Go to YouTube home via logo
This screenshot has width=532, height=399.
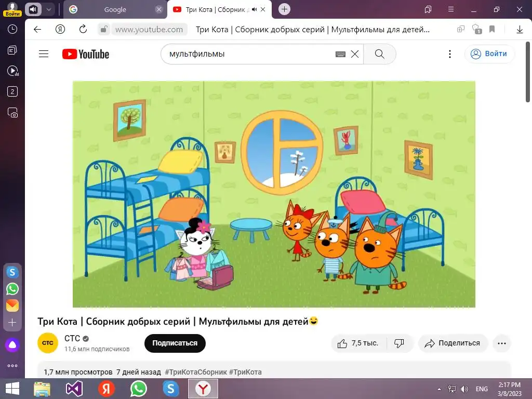tap(86, 54)
